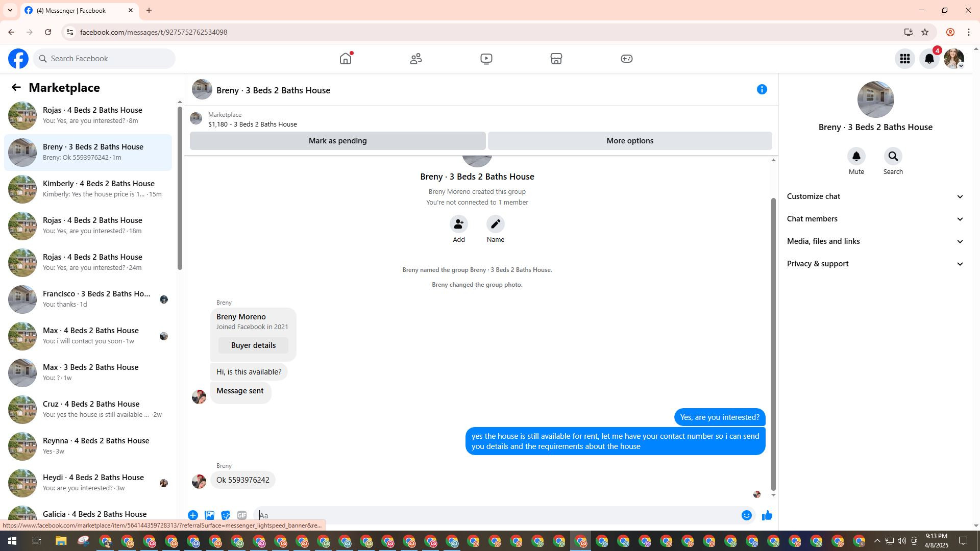
Task: Expand the Customize chat section
Action: pos(875,196)
